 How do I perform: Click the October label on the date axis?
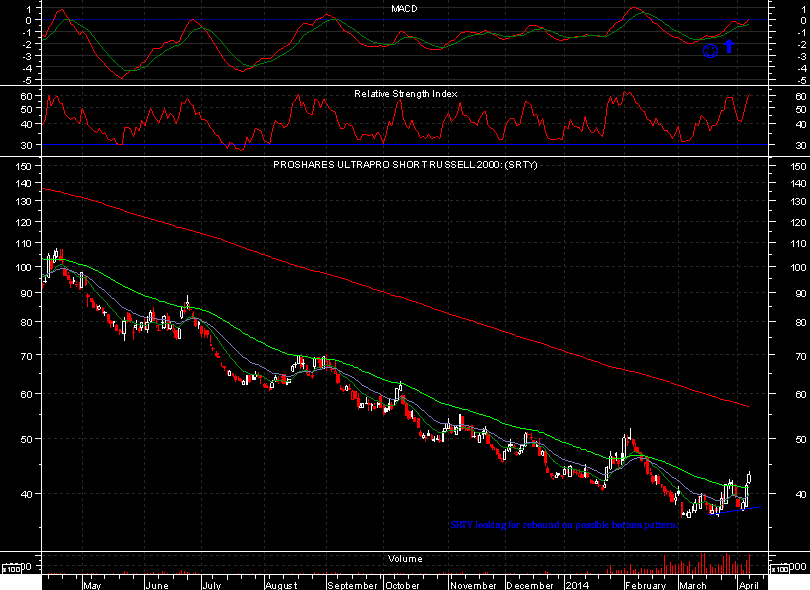tap(402, 585)
